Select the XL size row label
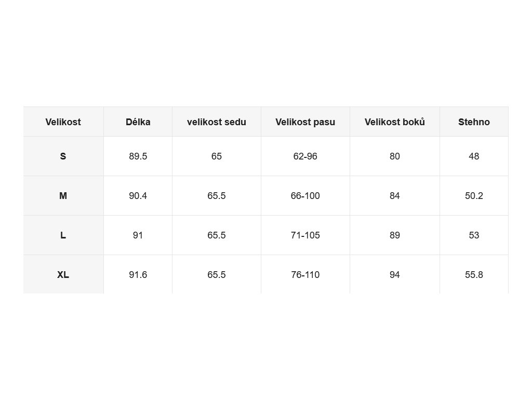532x399 pixels. [x=63, y=274]
